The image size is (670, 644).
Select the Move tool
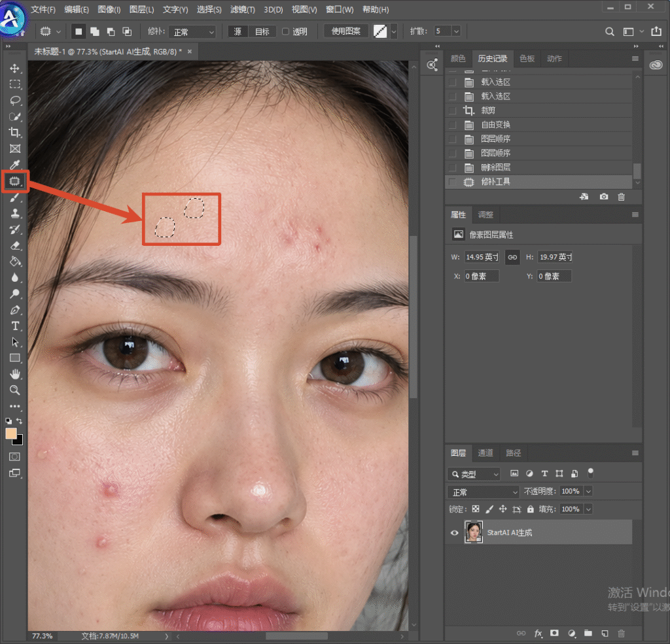(15, 69)
